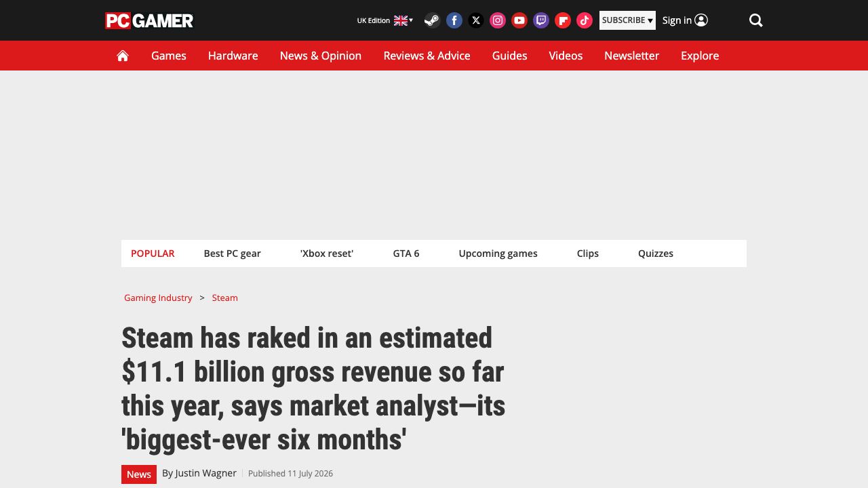Click the Published 11 July 2026 date
Screen dimensions: 868x488
click(x=290, y=474)
